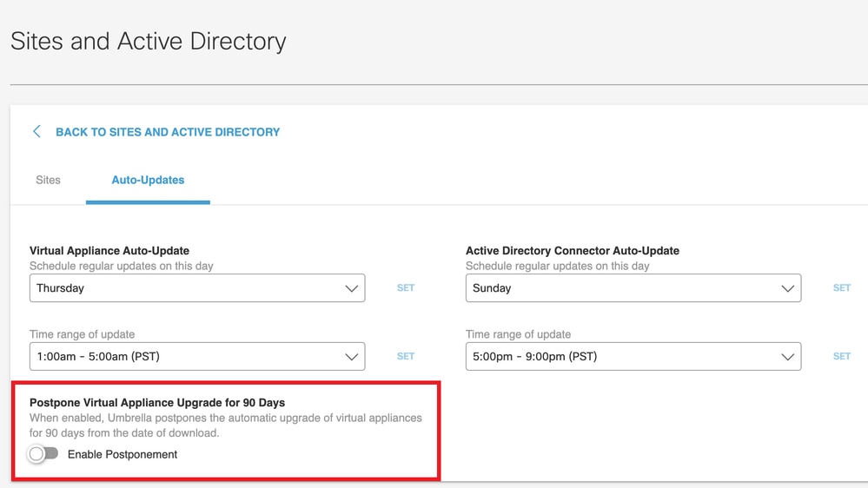Click the down chevron in the 5:00pm field
Image resolution: width=868 pixels, height=488 pixels.
tap(787, 357)
